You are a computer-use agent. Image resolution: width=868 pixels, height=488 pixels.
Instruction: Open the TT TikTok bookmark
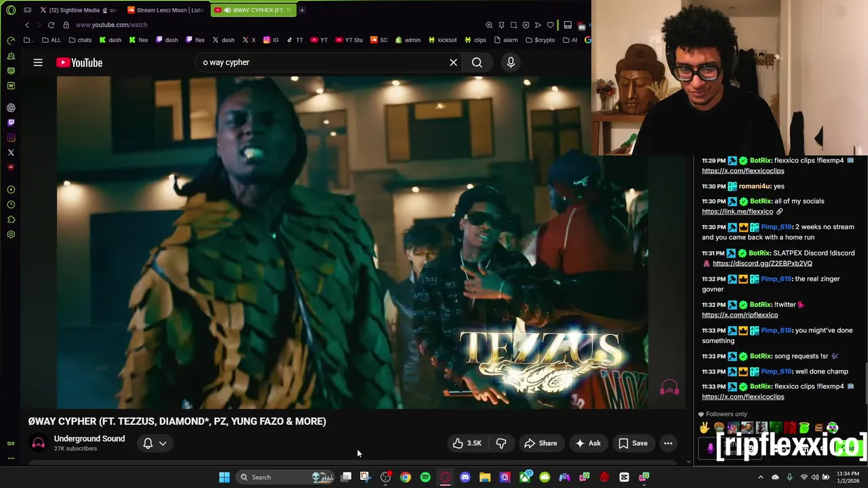click(295, 40)
